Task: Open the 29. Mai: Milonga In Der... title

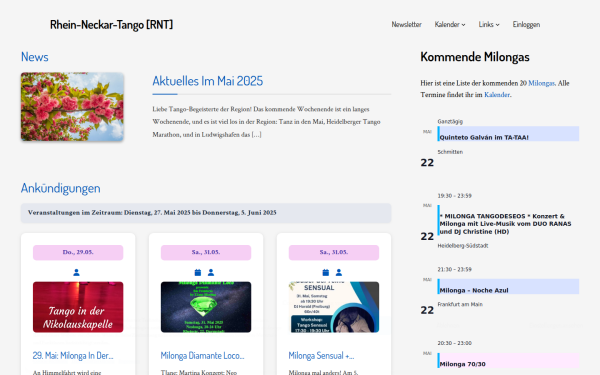Action: (73, 355)
